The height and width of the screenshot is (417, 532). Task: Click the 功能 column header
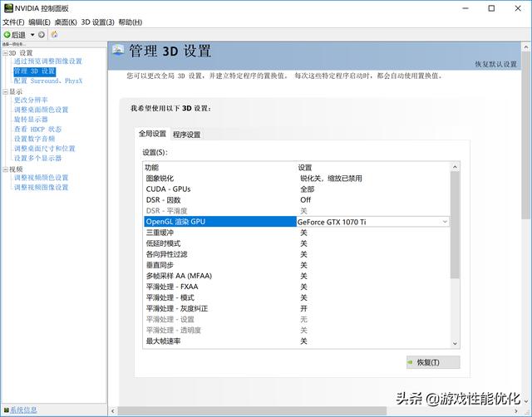151,168
